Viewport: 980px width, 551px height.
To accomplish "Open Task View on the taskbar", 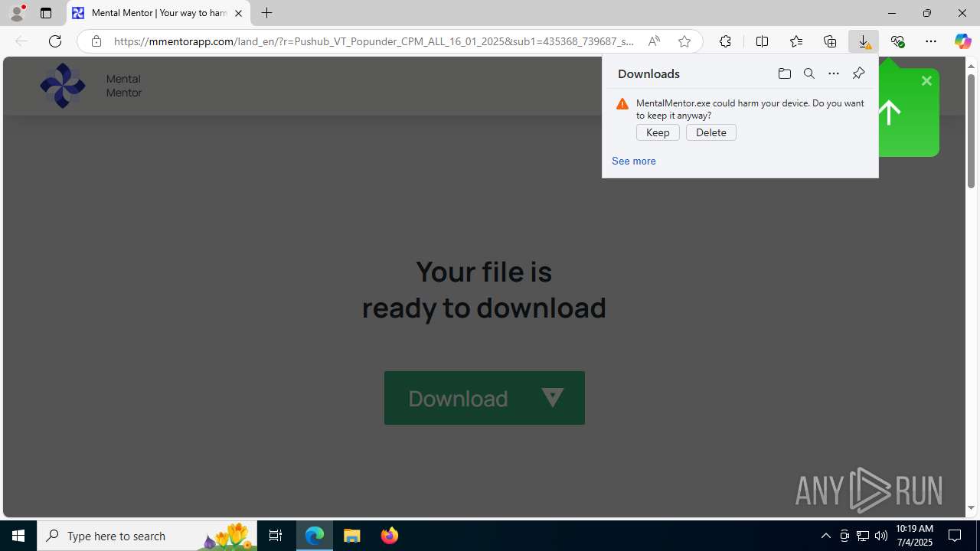I will [x=276, y=536].
